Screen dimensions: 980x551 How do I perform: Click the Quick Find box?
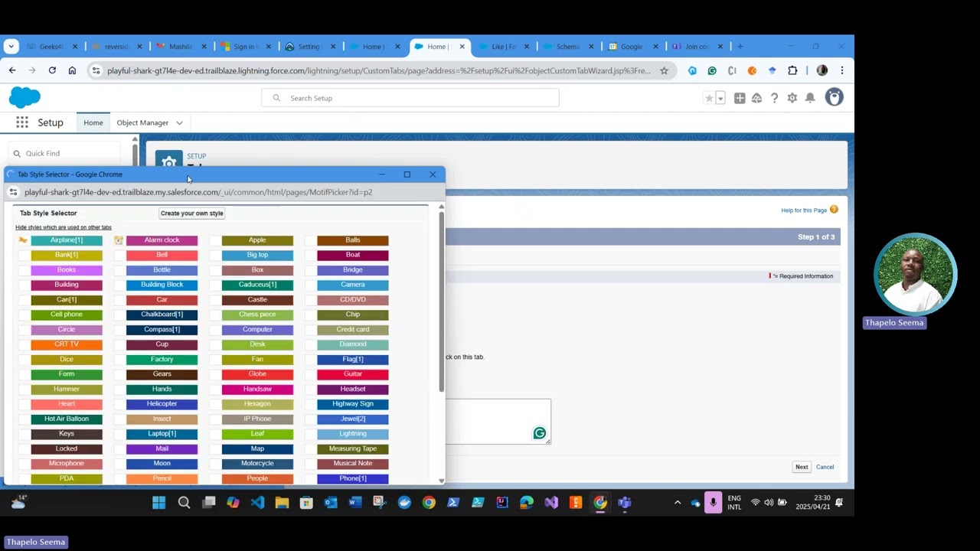click(64, 153)
